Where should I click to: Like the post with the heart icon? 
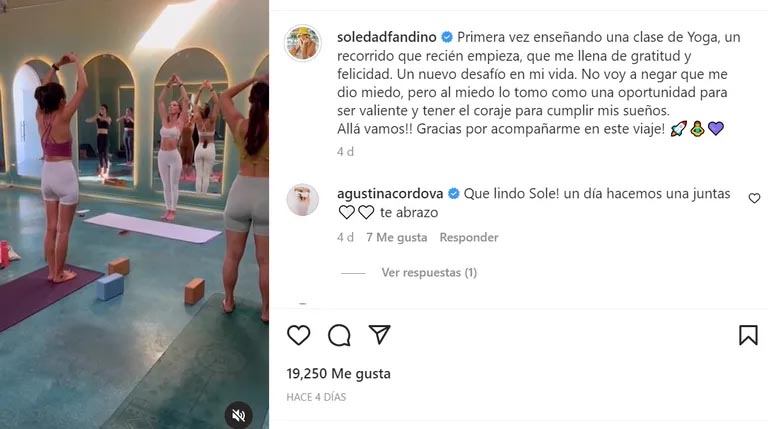pos(298,335)
